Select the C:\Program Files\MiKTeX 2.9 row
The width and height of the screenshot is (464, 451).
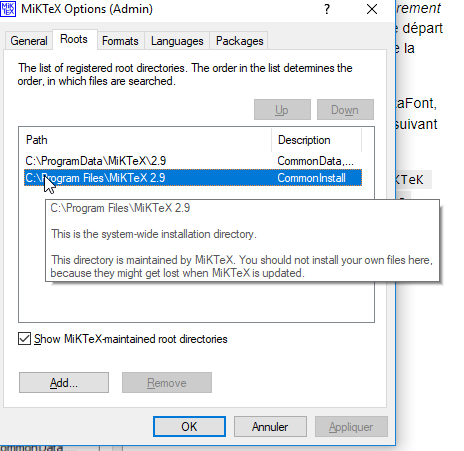193,178
